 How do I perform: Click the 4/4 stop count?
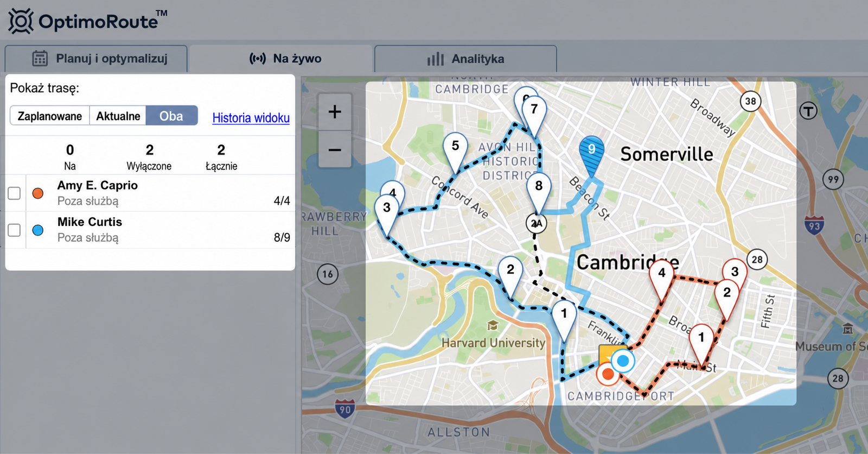(x=282, y=201)
